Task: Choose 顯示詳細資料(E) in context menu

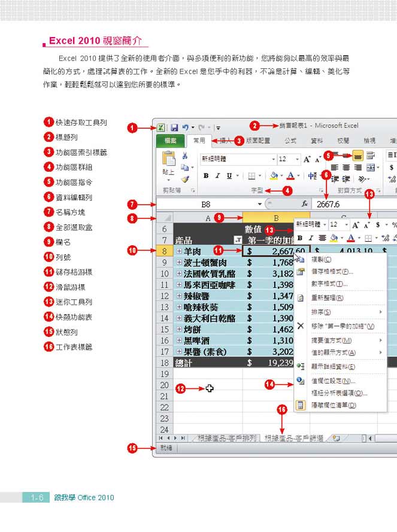Action: [x=340, y=366]
